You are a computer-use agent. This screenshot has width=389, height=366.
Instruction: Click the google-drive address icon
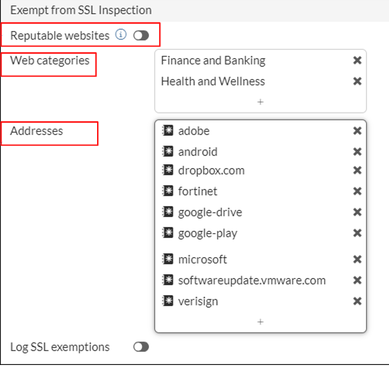click(x=167, y=212)
